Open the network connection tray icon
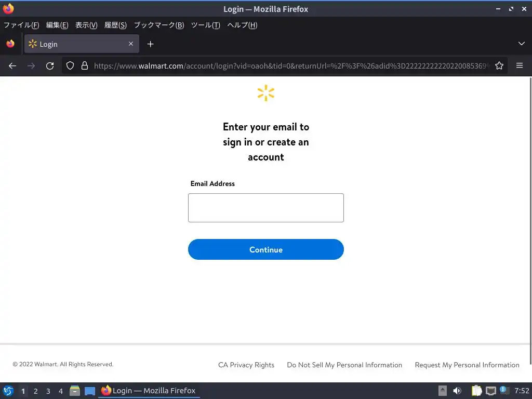Viewport: 532px width, 399px height. click(x=490, y=391)
